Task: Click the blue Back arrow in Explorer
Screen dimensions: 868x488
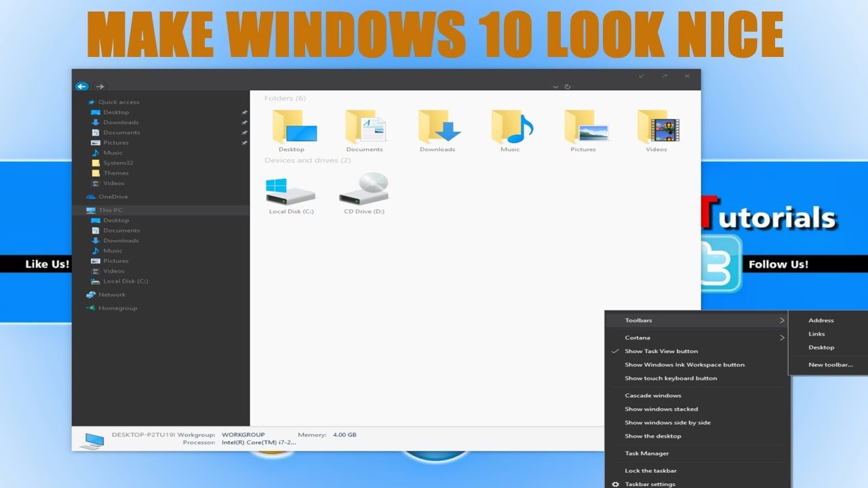Action: (81, 86)
